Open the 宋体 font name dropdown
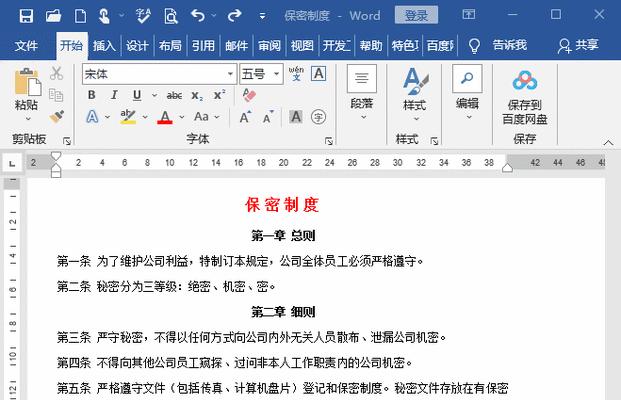Screen dimensions: 621x400 pyautogui.click(x=230, y=74)
